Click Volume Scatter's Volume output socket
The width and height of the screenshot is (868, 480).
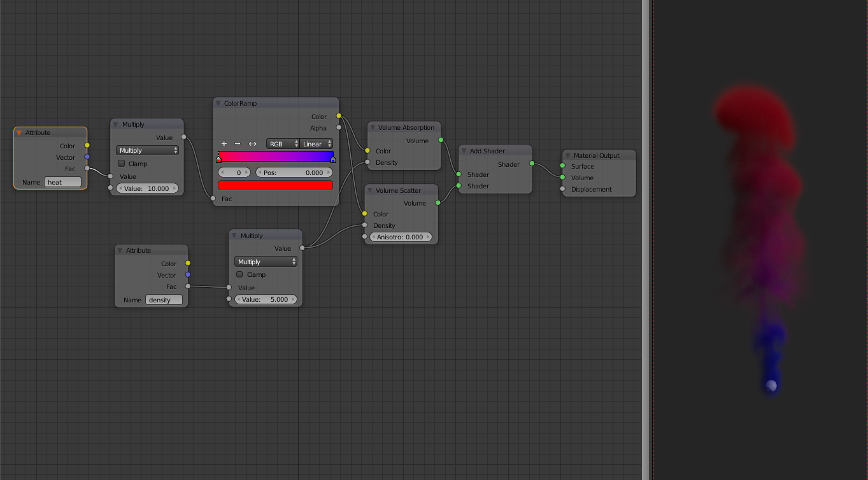(438, 202)
